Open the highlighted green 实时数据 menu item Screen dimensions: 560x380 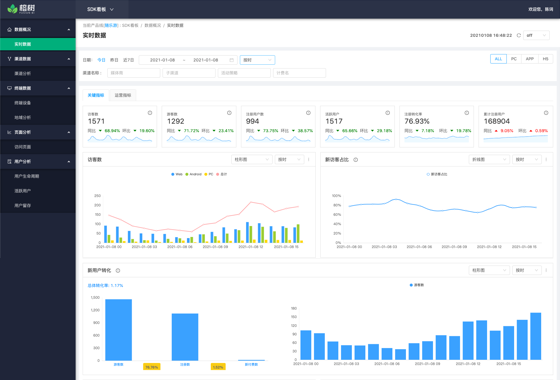click(38, 44)
